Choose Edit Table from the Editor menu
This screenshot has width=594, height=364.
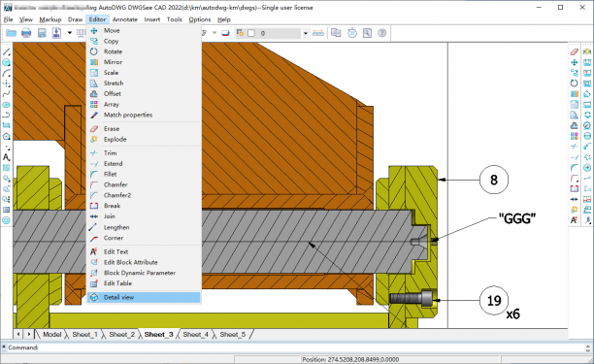pyautogui.click(x=144, y=283)
